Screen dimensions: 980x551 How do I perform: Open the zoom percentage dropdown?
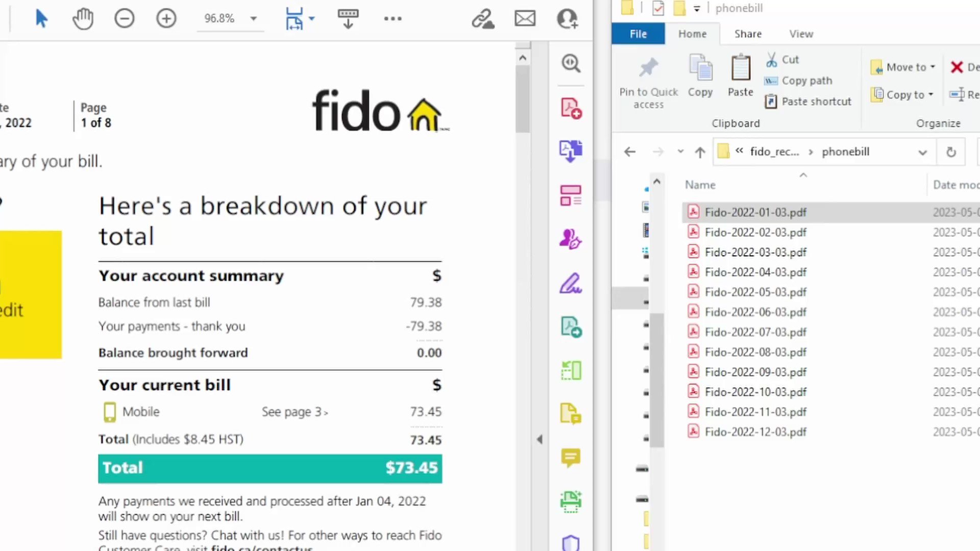(x=253, y=19)
